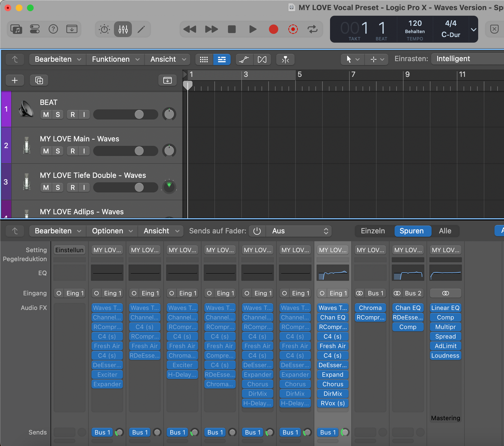Click the RVox (s) plugin slot
This screenshot has width=504, height=446.
click(333, 403)
